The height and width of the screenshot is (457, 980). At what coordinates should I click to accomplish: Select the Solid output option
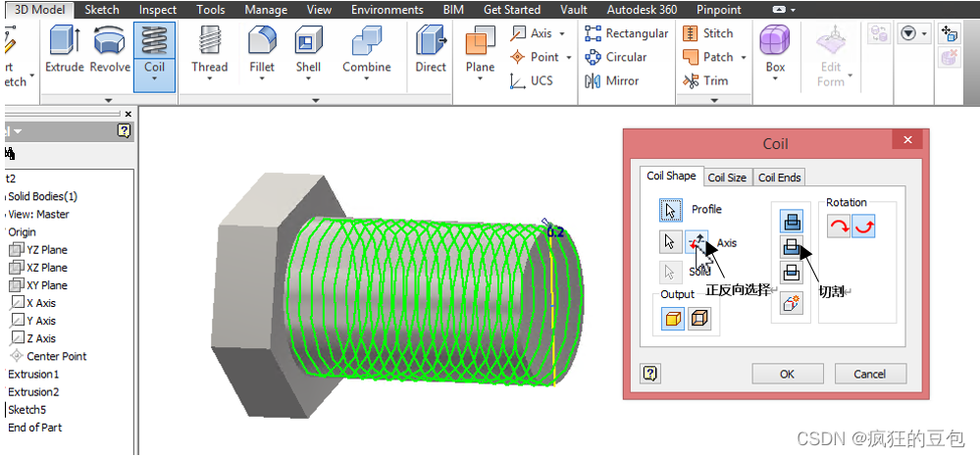673,320
